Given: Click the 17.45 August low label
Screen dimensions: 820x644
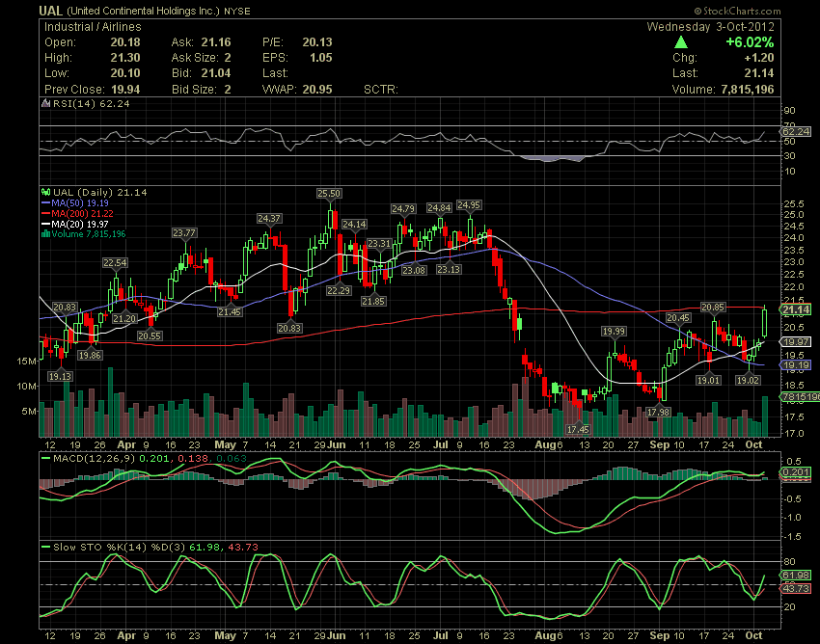Looking at the screenshot, I should [x=578, y=430].
